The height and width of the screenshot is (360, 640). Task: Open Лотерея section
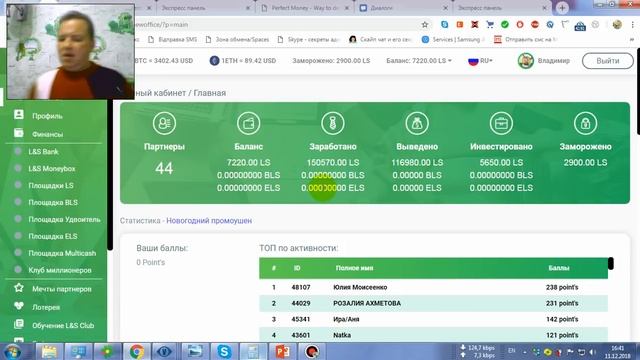[x=46, y=307]
